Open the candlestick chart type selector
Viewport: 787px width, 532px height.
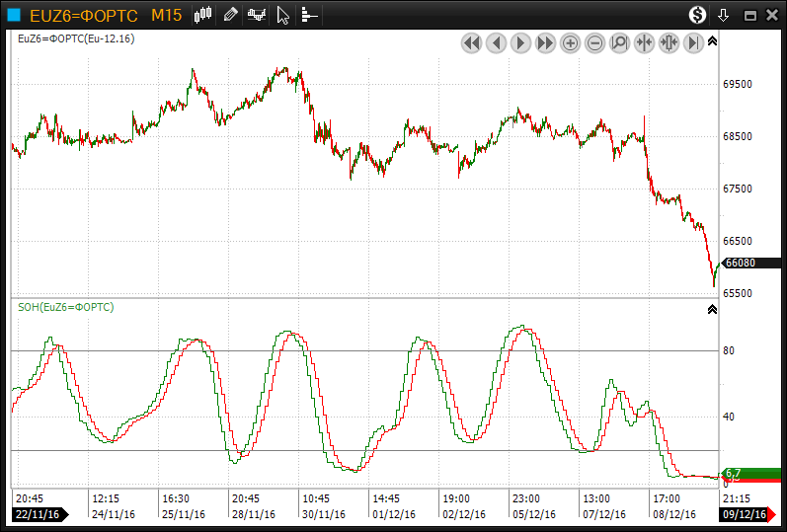[x=203, y=15]
